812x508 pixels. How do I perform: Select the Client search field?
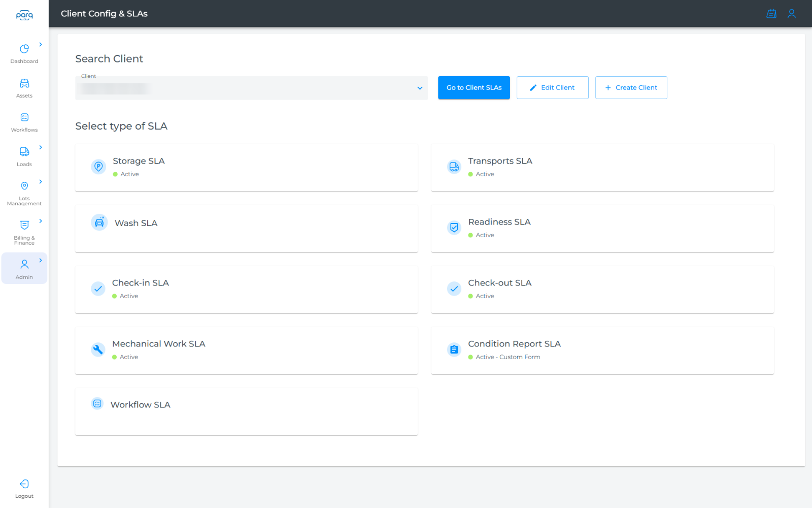click(x=251, y=88)
